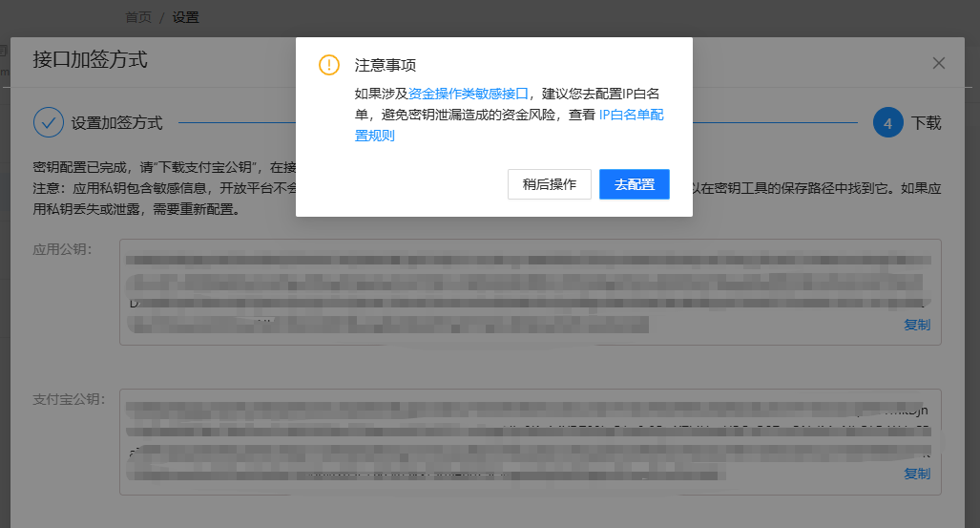Click the 支付宝公钥 field label
Screen dimensions: 980x528
point(69,399)
